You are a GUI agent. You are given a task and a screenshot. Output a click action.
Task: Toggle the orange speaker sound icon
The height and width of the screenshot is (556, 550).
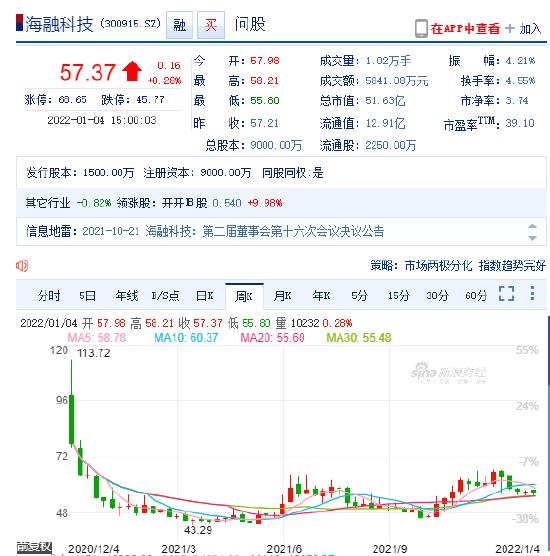[x=22, y=266]
